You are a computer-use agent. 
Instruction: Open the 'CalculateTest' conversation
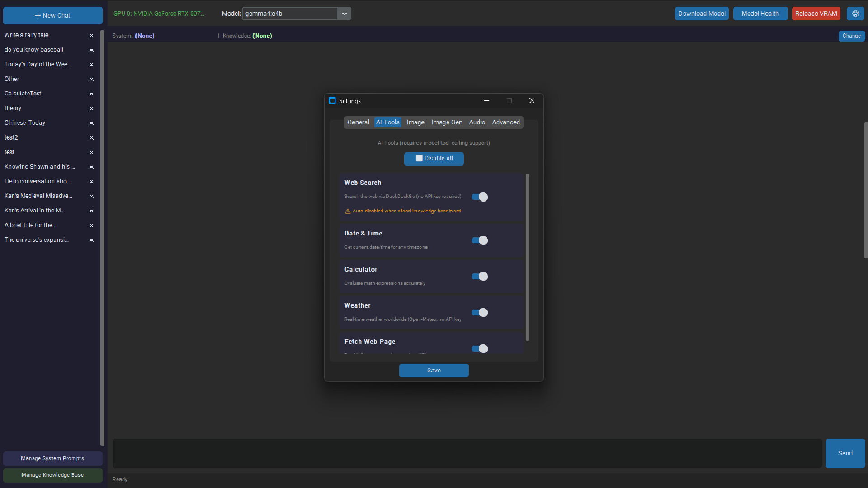23,94
